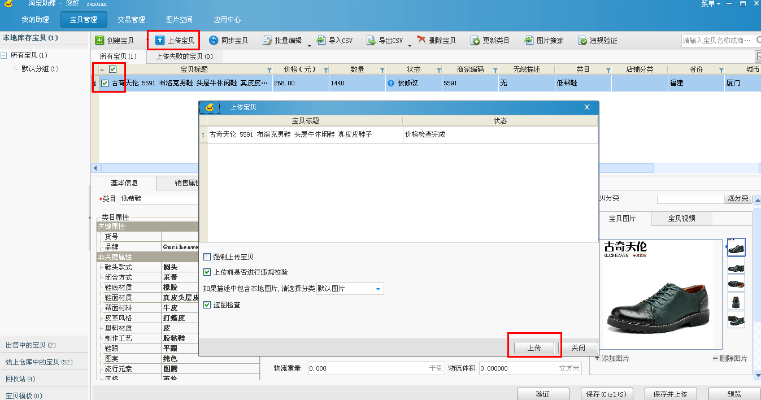Switch to 宝贝管理 tab

(83, 19)
